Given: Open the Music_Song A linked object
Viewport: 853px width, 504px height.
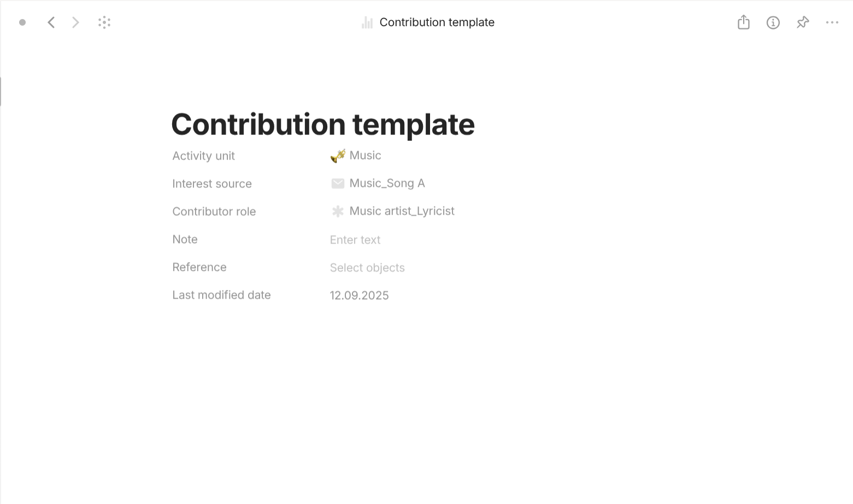Looking at the screenshot, I should (x=387, y=183).
